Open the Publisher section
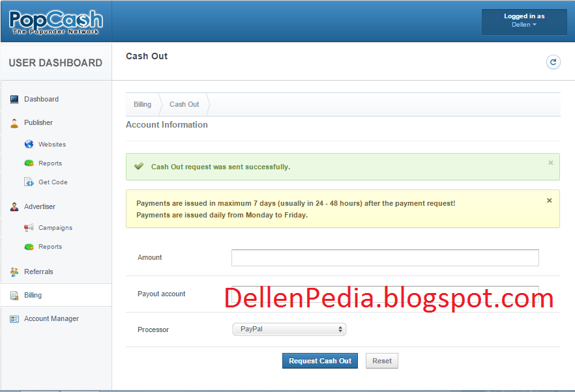This screenshot has width=575, height=392. point(38,122)
